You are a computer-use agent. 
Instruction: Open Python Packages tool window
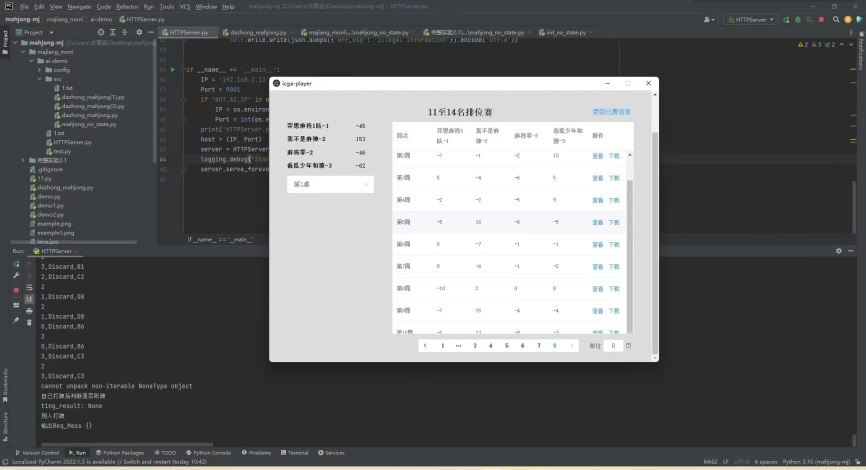[120, 453]
